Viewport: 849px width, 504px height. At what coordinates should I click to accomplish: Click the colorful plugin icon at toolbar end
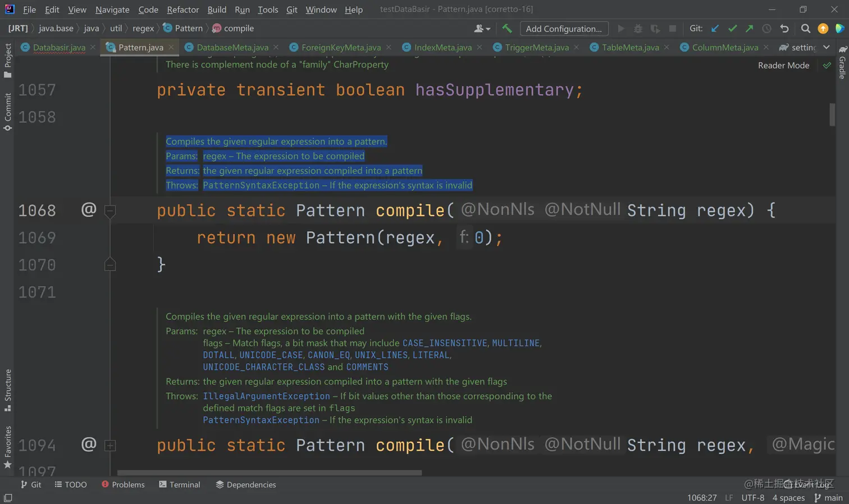tap(839, 28)
